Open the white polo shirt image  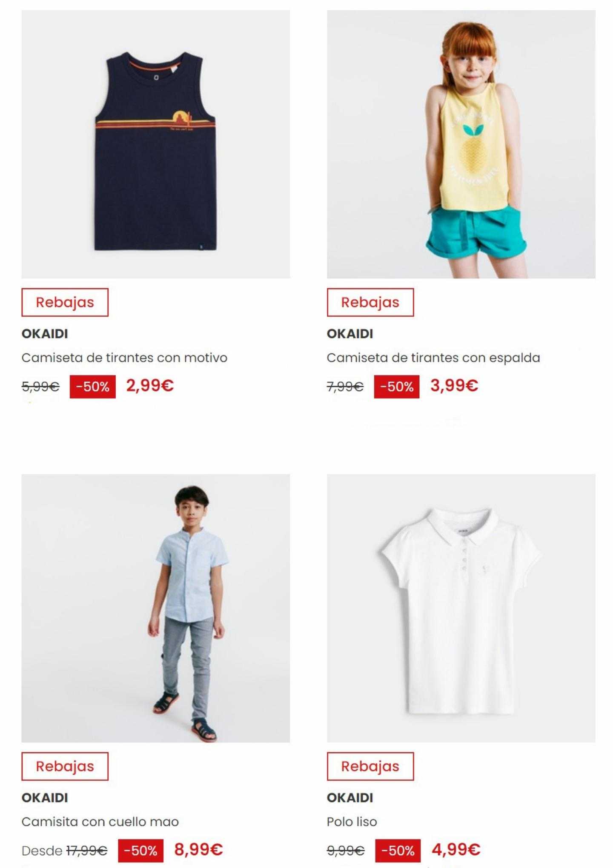[x=461, y=608]
